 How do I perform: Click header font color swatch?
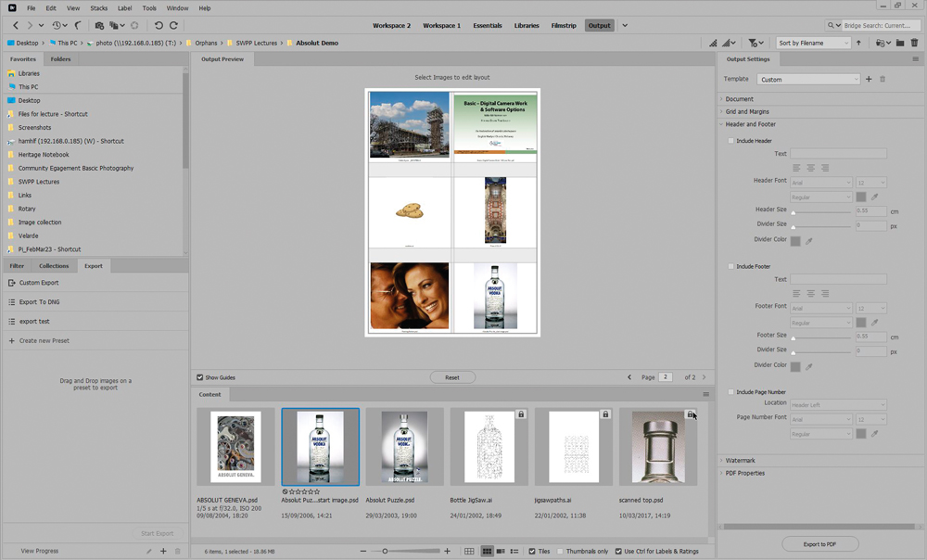tap(861, 197)
